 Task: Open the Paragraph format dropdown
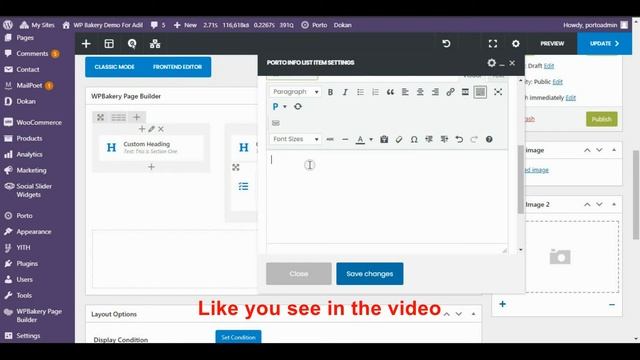[x=296, y=92]
